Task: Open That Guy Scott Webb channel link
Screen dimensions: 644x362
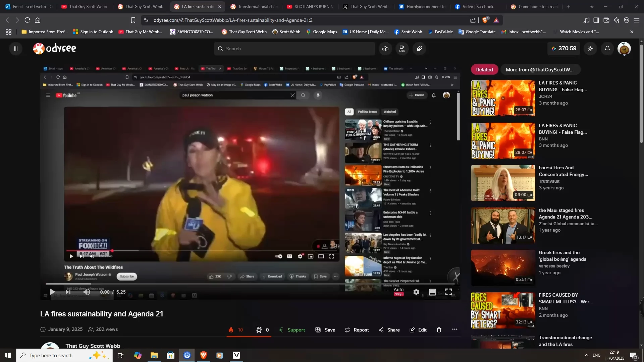Action: pos(93,346)
